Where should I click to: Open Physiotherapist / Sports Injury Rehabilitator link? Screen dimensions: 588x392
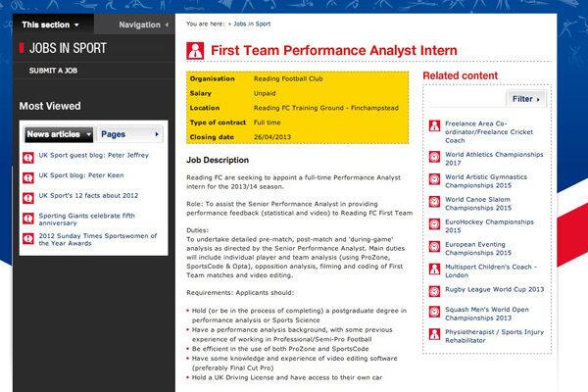[x=494, y=336]
